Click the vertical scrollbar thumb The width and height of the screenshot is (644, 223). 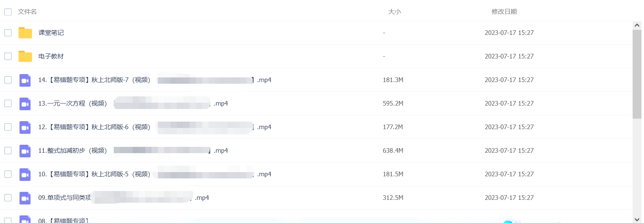(637, 74)
